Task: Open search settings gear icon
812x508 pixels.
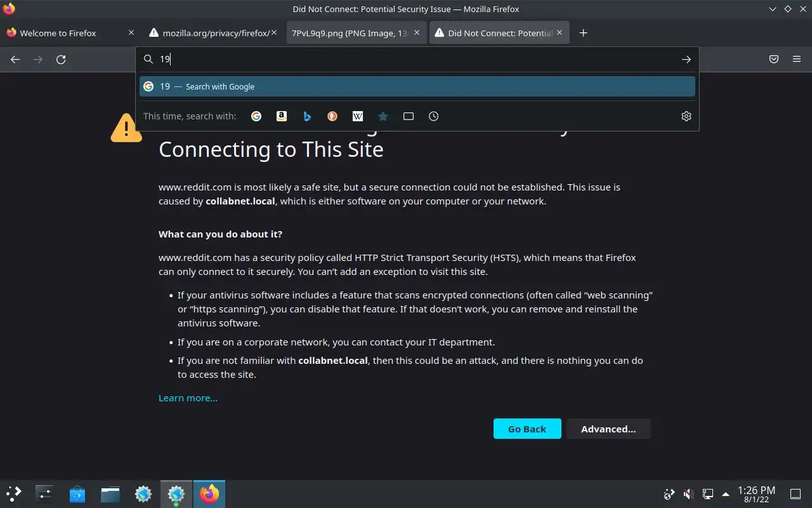Action: point(686,116)
